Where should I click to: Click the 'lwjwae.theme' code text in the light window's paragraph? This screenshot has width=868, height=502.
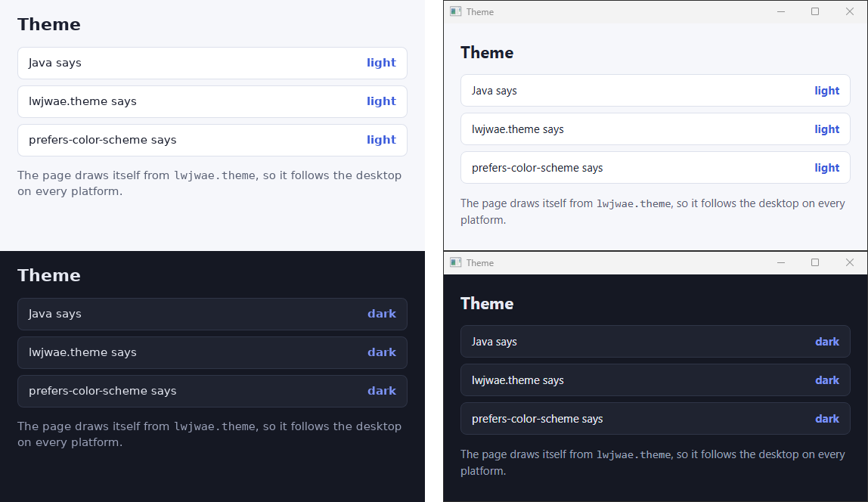pyautogui.click(x=634, y=203)
